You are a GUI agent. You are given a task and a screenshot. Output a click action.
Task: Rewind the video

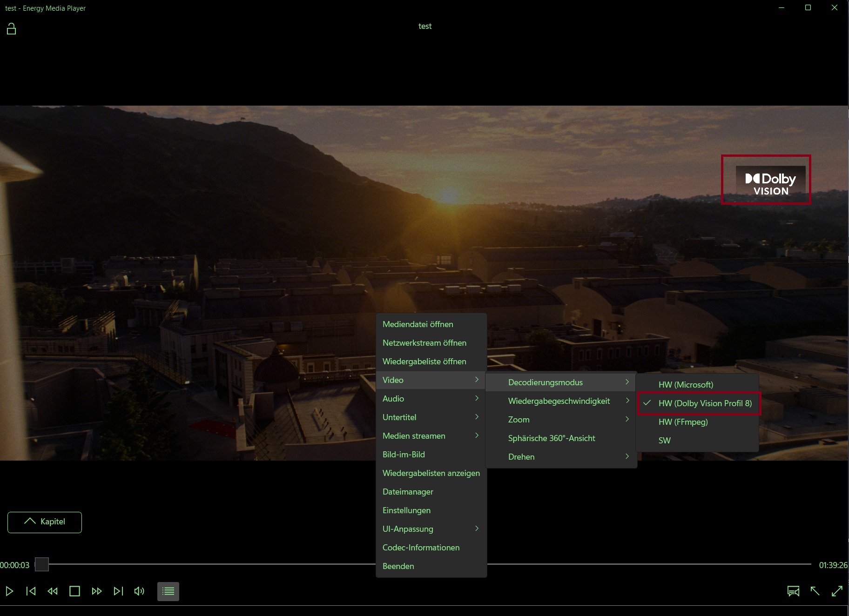click(x=53, y=591)
